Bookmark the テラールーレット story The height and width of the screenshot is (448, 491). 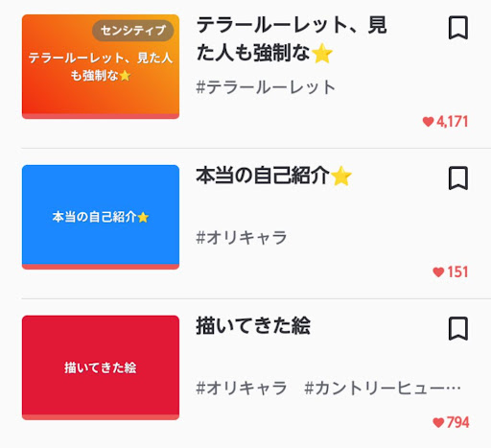point(458,28)
